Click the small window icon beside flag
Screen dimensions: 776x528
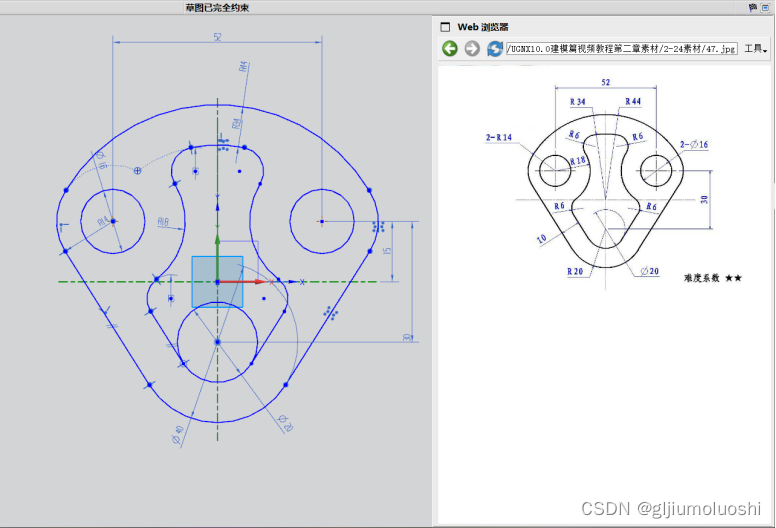click(x=765, y=7)
